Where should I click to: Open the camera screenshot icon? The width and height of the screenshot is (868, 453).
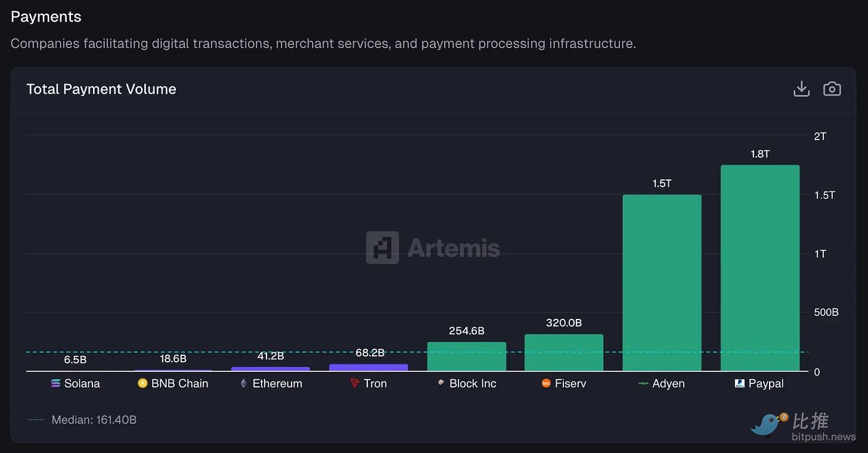point(832,88)
